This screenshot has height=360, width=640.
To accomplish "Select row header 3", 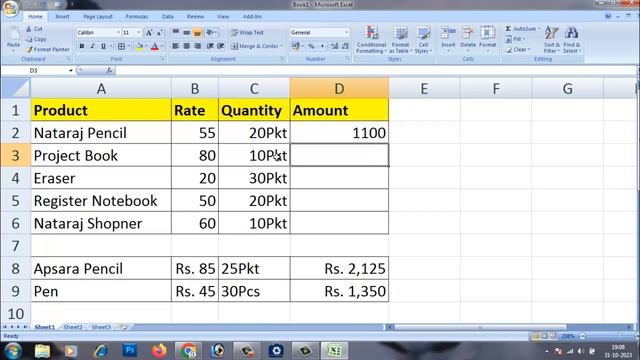I will [x=16, y=156].
